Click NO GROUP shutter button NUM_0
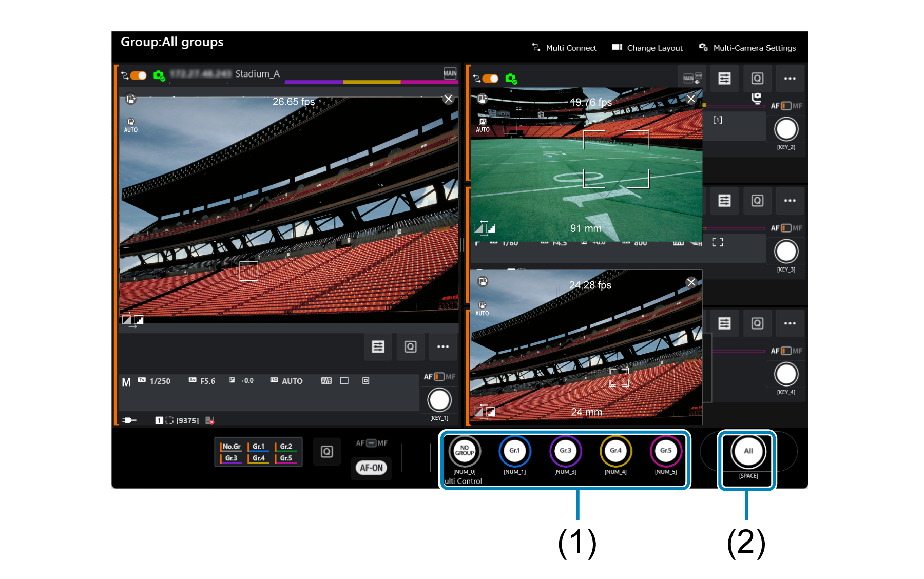 (465, 451)
